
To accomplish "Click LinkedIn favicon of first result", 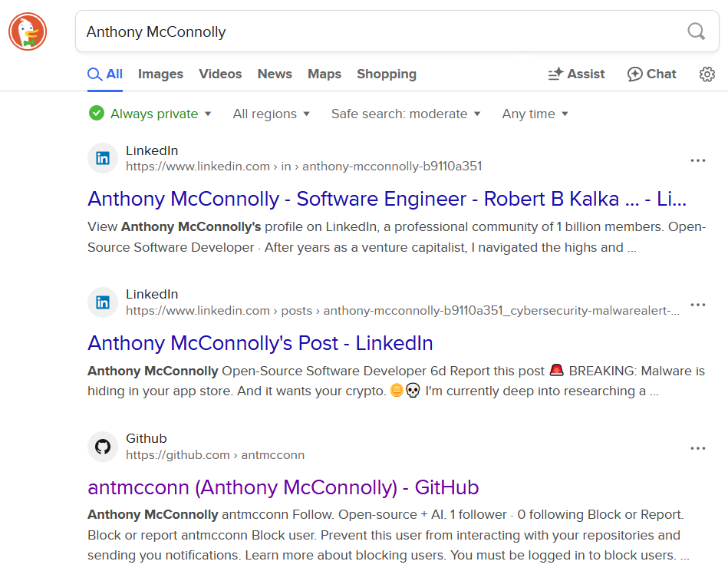I will click(x=103, y=159).
